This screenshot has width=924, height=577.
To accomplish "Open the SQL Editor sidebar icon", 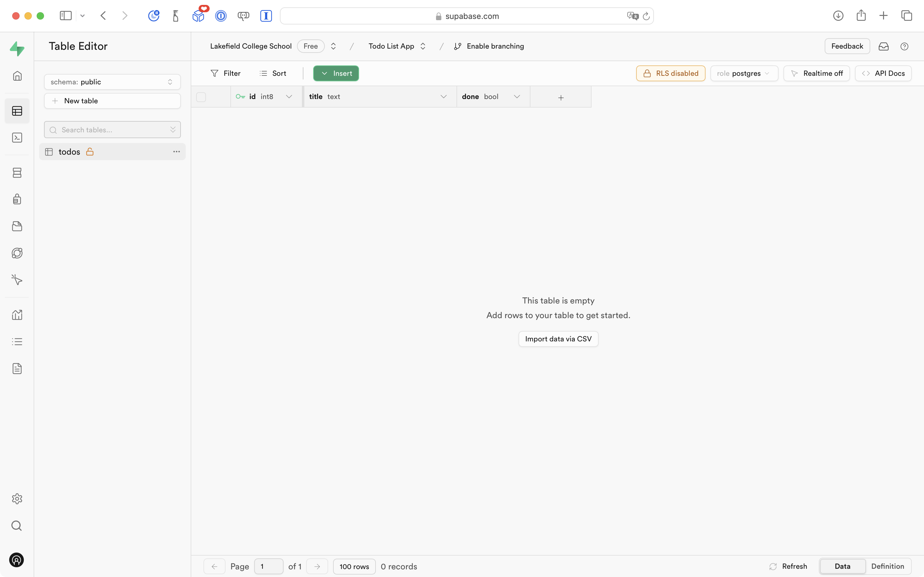I will click(x=17, y=138).
